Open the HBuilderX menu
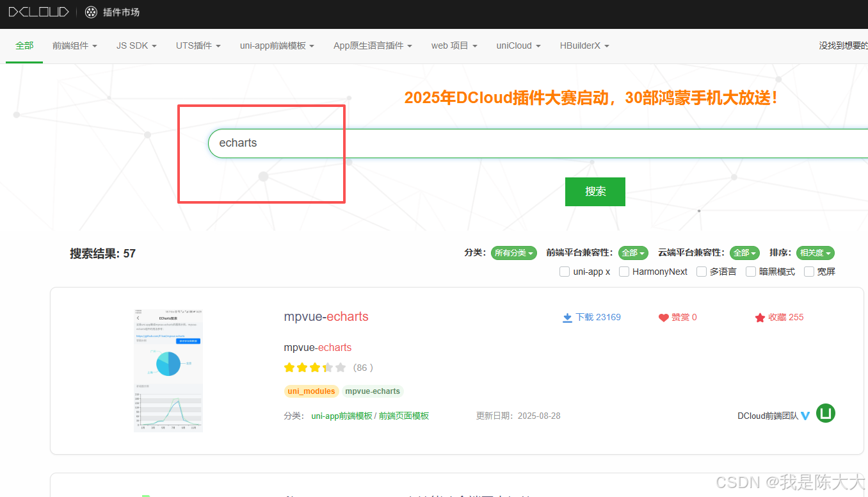This screenshot has height=497, width=868. pyautogui.click(x=584, y=46)
